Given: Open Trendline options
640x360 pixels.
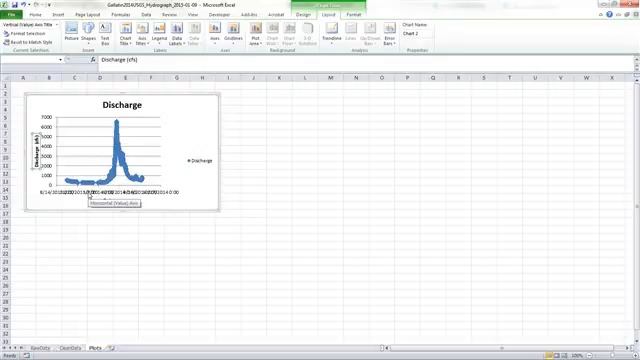Looking at the screenshot, I should [x=331, y=33].
